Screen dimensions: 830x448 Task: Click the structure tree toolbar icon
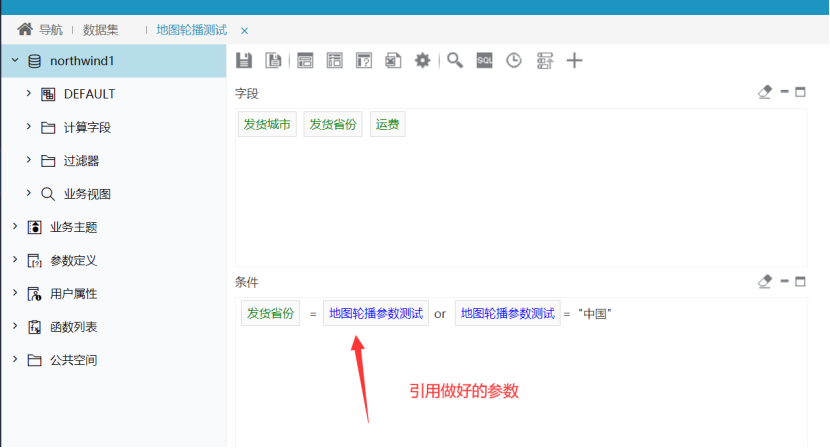[545, 60]
